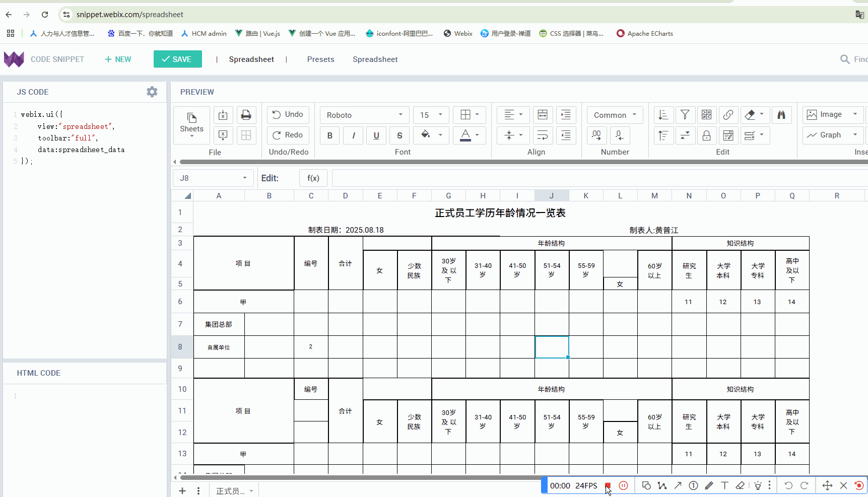Toggle italic formatting
This screenshot has width=868, height=497.
353,135
